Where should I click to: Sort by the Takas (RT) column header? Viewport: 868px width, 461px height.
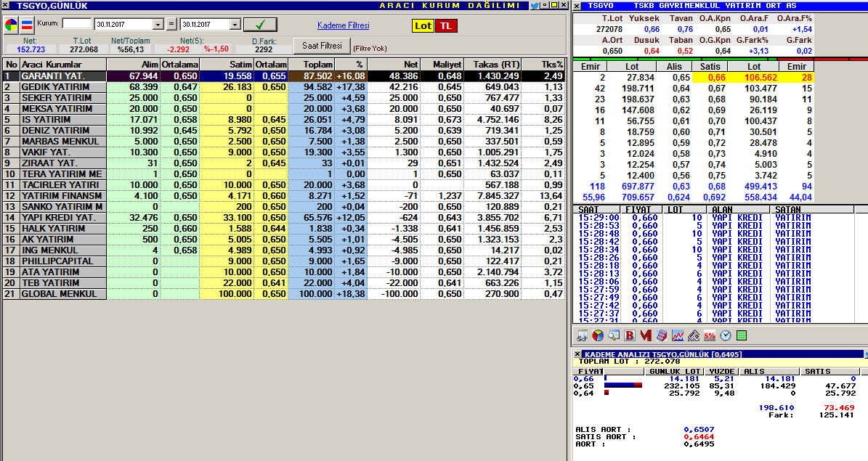click(492, 64)
